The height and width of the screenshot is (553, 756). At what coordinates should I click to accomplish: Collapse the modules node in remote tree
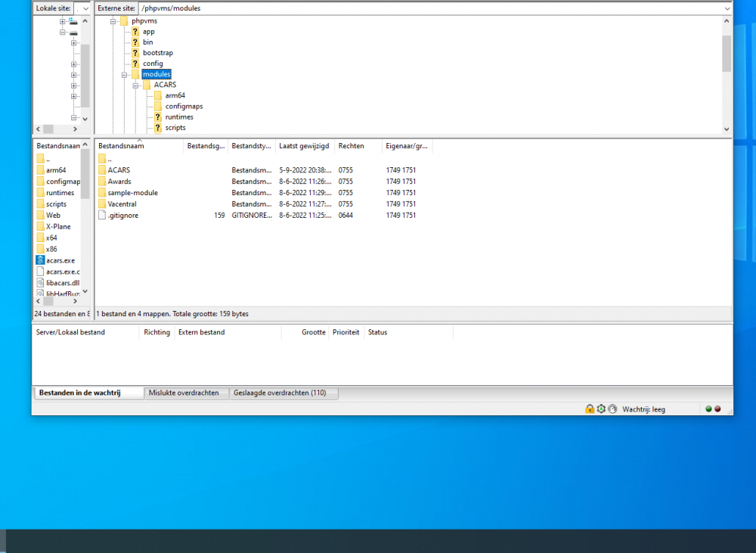coord(125,75)
